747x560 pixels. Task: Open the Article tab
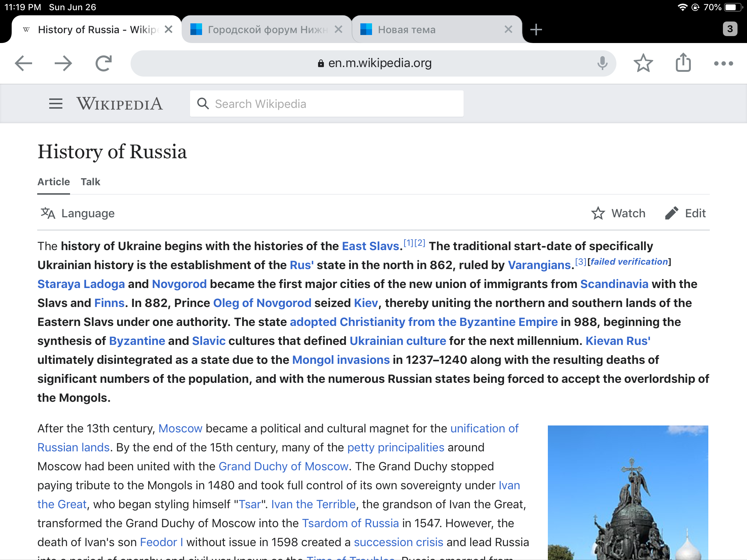[54, 182]
